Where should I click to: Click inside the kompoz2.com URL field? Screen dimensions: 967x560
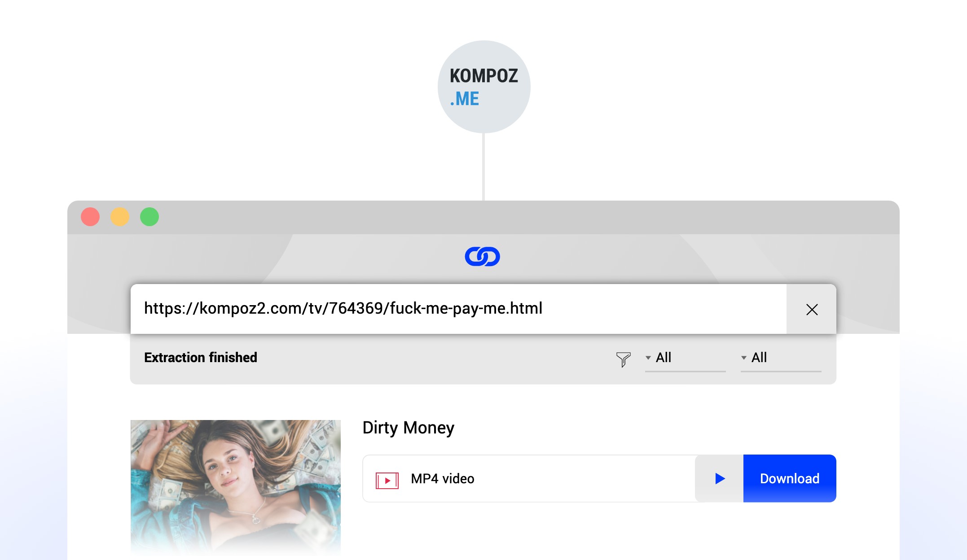458,309
